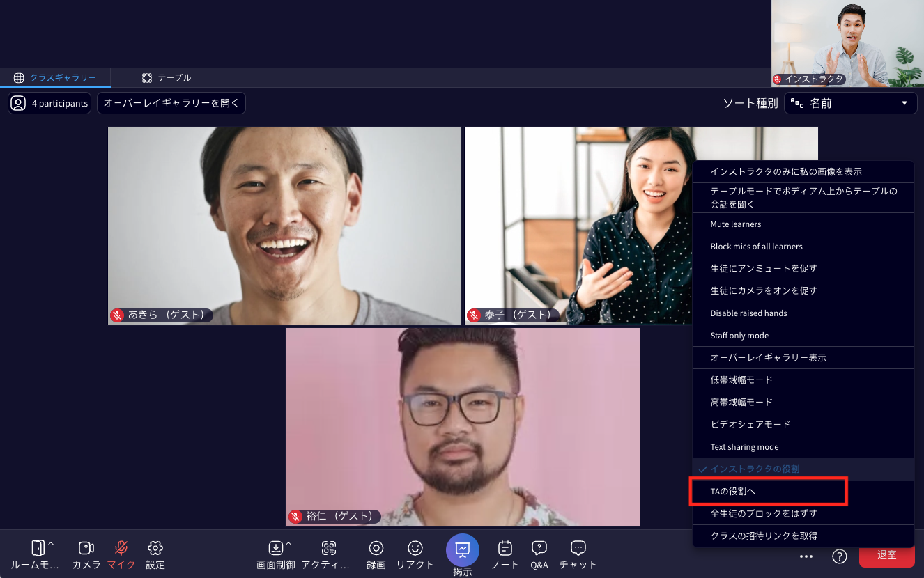
Task: Open the camera controls
Action: click(x=86, y=554)
